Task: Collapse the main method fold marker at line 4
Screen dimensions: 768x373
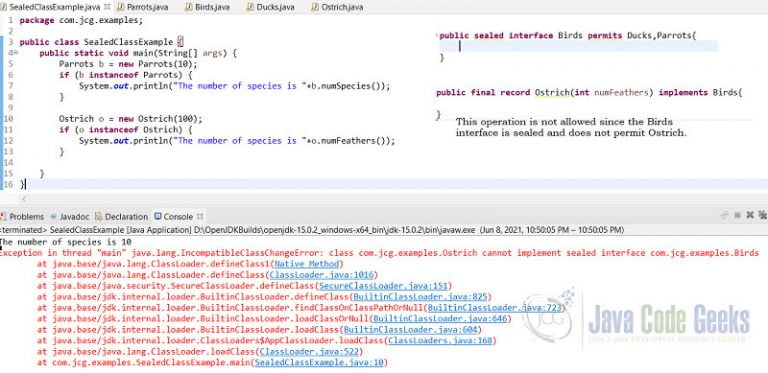Action: [x=16, y=53]
